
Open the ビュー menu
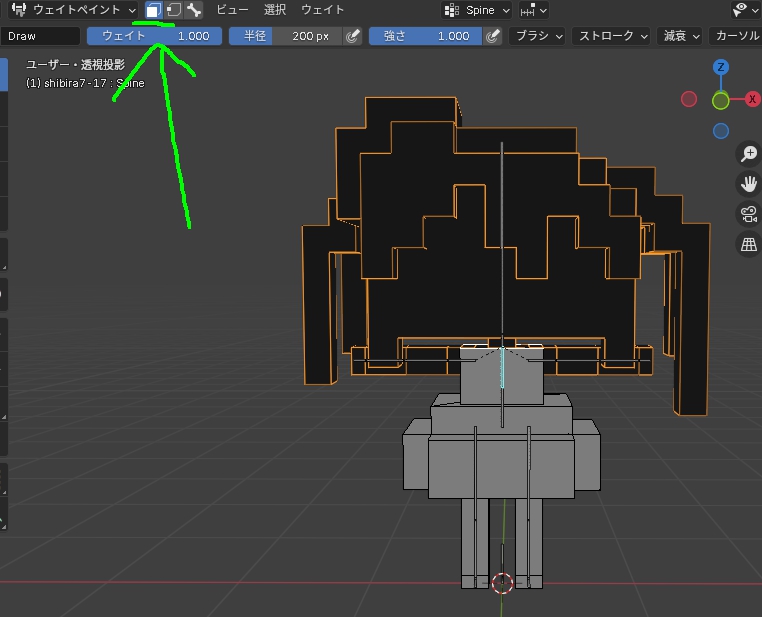click(x=232, y=10)
